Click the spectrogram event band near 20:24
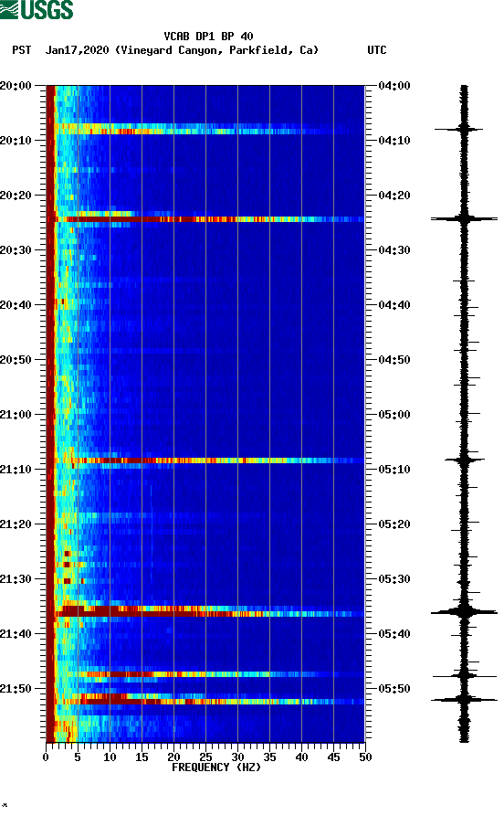504x815 pixels. pos(205,219)
